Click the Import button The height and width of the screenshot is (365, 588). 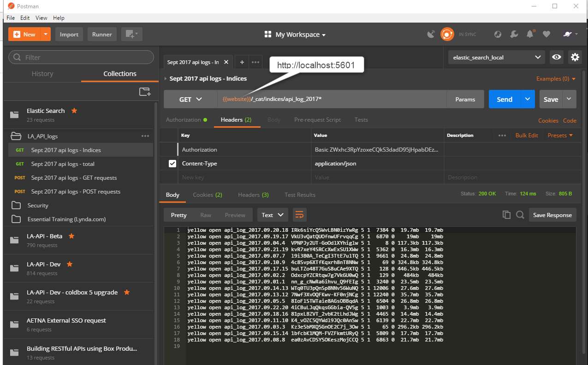coord(69,34)
